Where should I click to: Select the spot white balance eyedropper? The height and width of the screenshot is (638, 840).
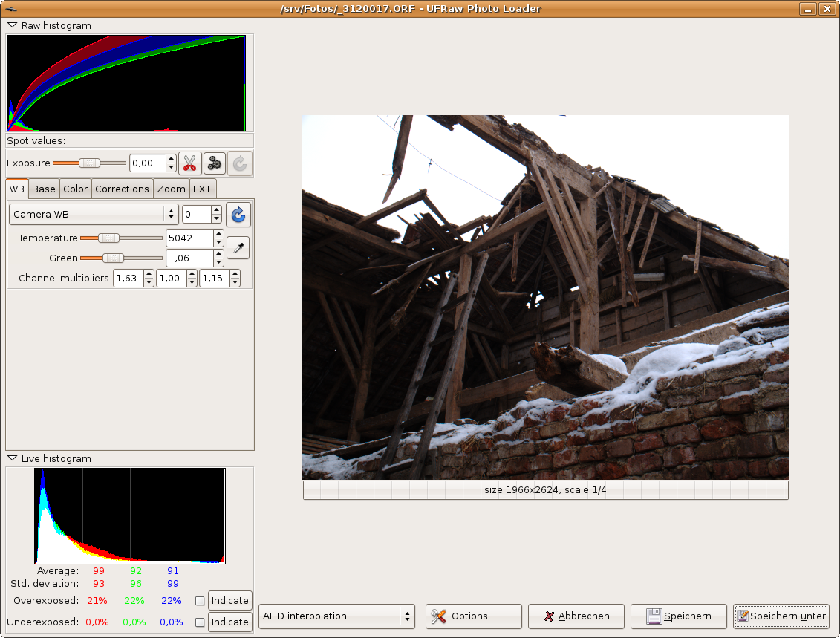click(238, 248)
